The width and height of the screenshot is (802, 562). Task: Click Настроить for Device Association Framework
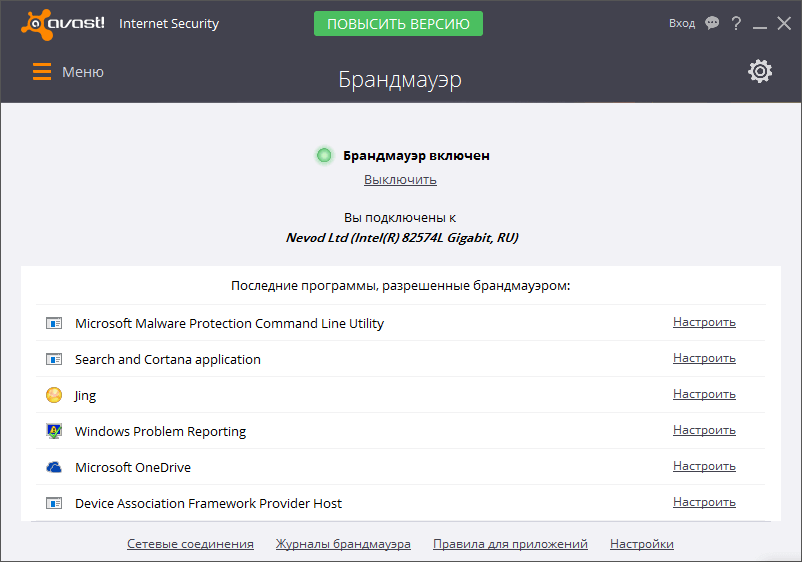pyautogui.click(x=704, y=502)
